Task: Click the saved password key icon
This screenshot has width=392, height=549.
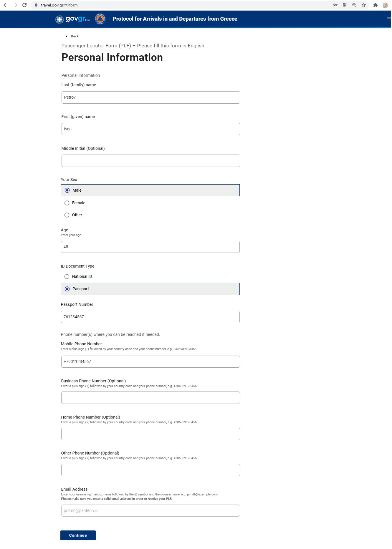Action: (335, 5)
